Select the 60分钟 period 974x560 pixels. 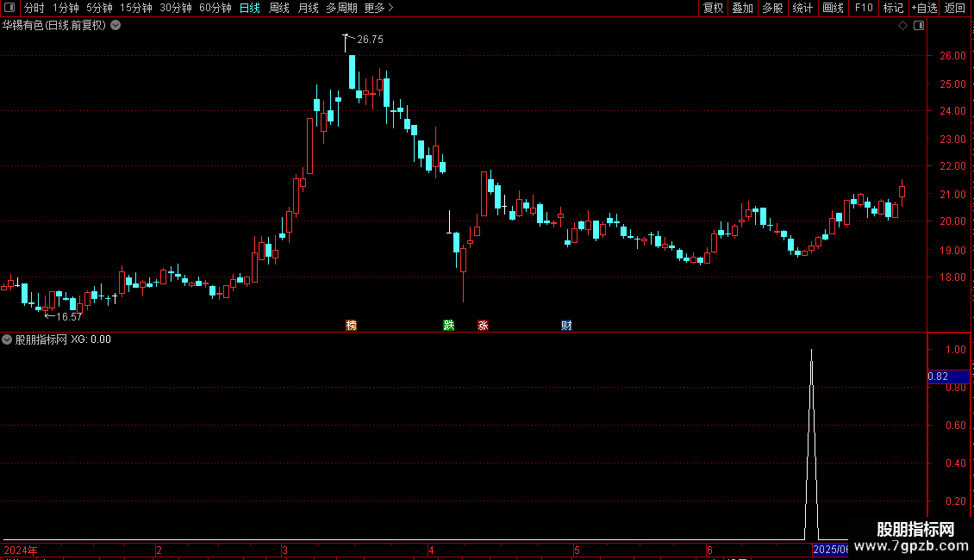click(215, 8)
